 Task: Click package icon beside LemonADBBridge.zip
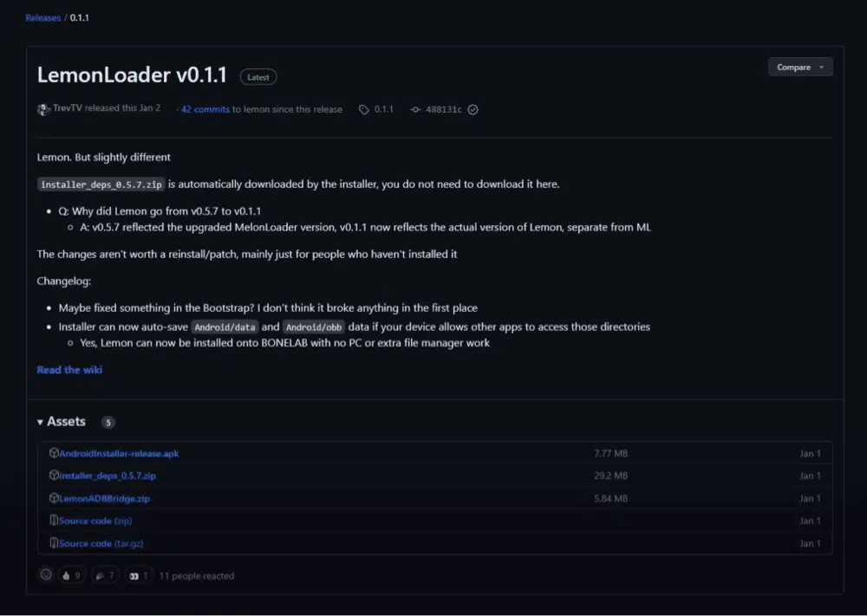tap(54, 498)
